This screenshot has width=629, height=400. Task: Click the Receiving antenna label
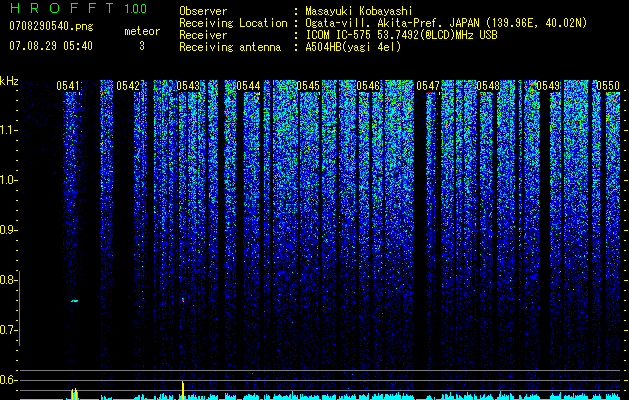pyautogui.click(x=230, y=47)
